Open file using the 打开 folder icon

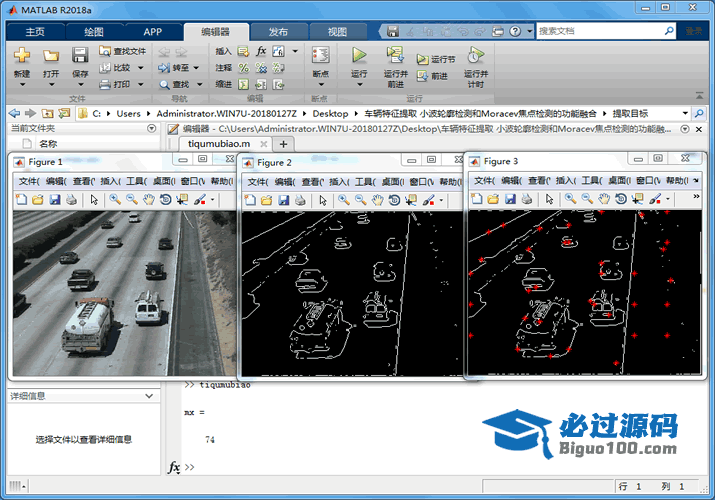(51, 56)
